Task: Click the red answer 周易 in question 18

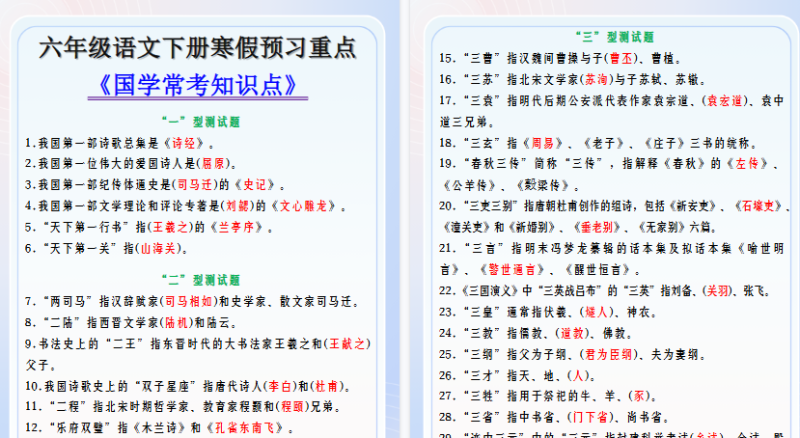Action: pos(543,143)
